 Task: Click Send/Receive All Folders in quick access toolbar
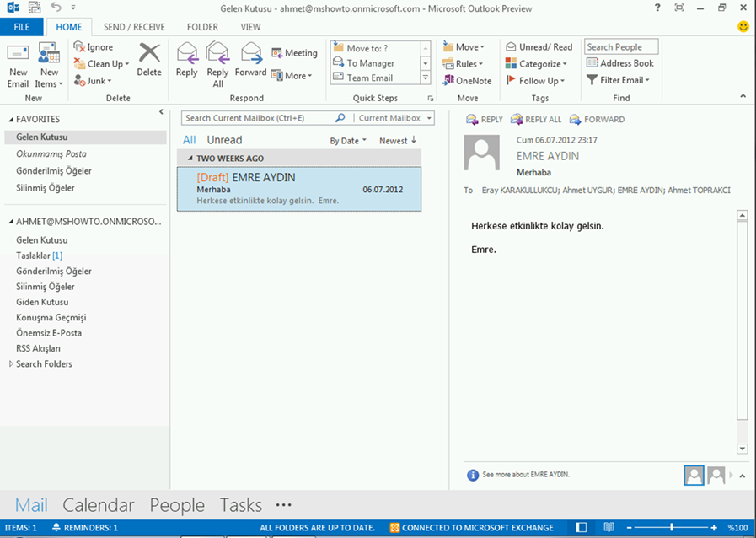35,8
